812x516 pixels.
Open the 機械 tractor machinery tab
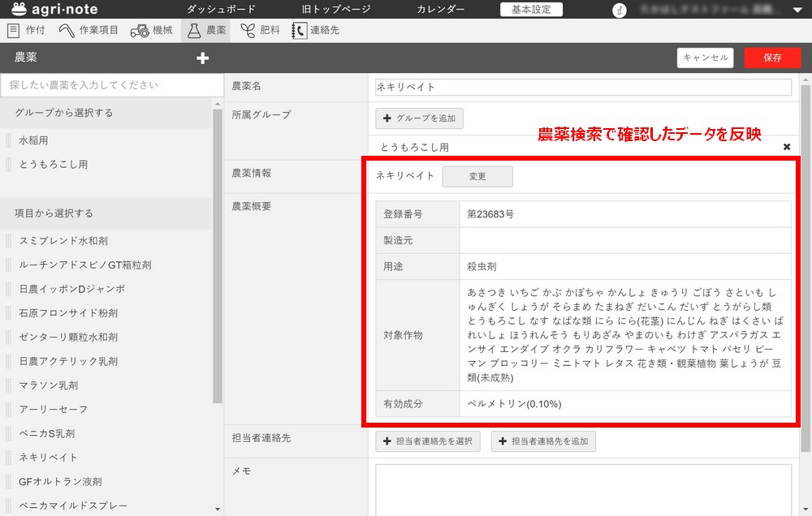tap(152, 31)
